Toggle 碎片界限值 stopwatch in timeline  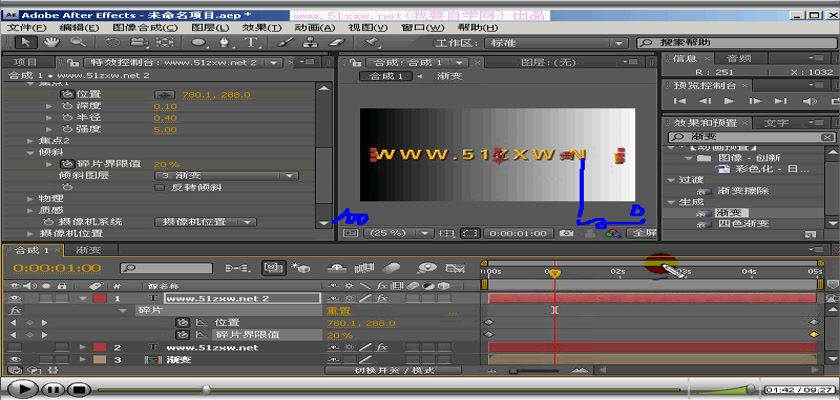tap(183, 335)
